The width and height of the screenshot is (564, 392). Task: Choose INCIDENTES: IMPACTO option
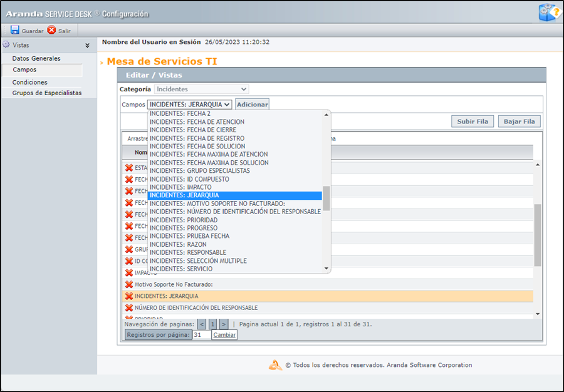tap(234, 187)
